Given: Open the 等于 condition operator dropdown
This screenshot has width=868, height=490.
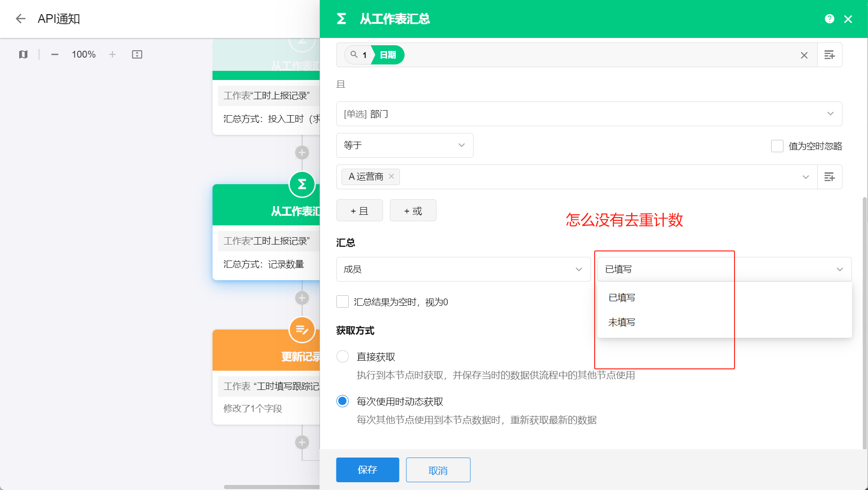Looking at the screenshot, I should [x=405, y=145].
